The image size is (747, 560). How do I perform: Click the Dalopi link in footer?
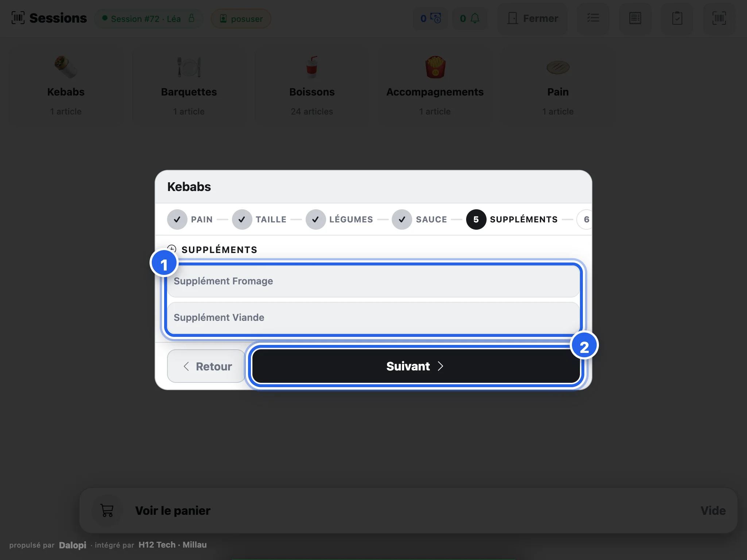pyautogui.click(x=73, y=545)
